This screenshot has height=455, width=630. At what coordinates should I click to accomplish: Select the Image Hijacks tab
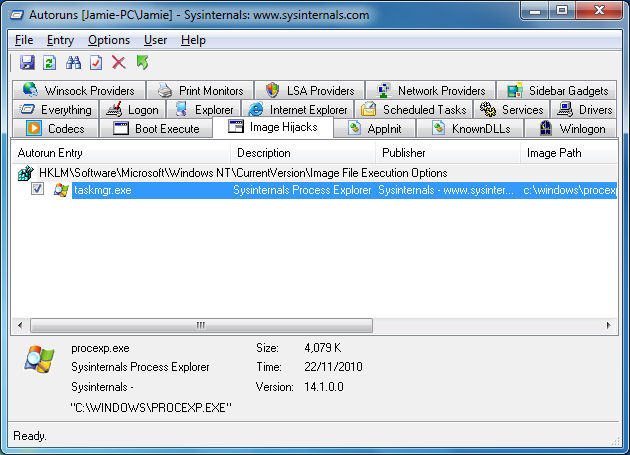click(273, 127)
